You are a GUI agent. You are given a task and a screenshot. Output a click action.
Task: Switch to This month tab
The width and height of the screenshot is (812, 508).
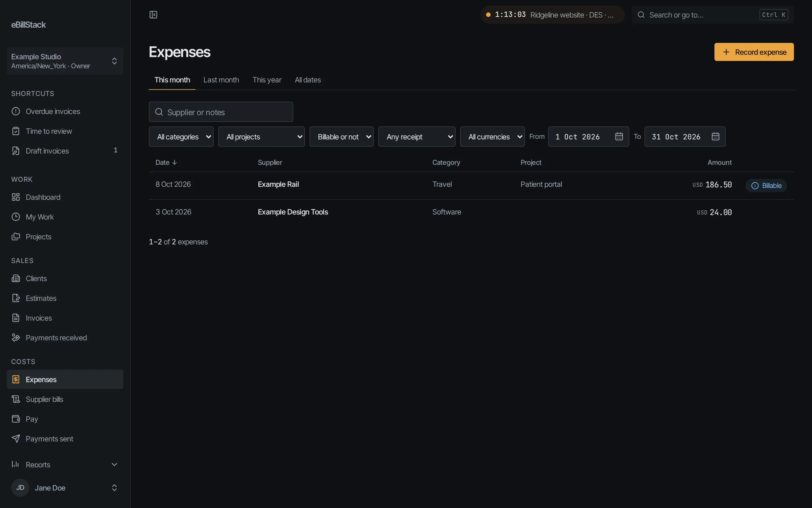172,80
